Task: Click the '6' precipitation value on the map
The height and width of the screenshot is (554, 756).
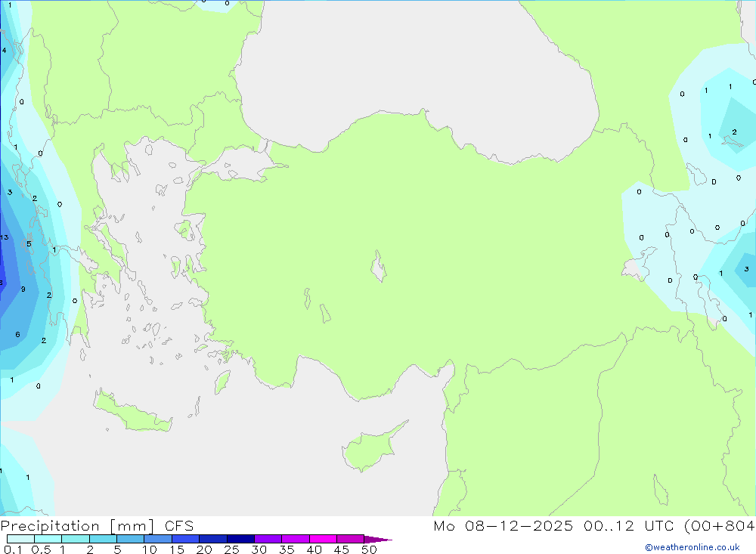Action: point(18,335)
